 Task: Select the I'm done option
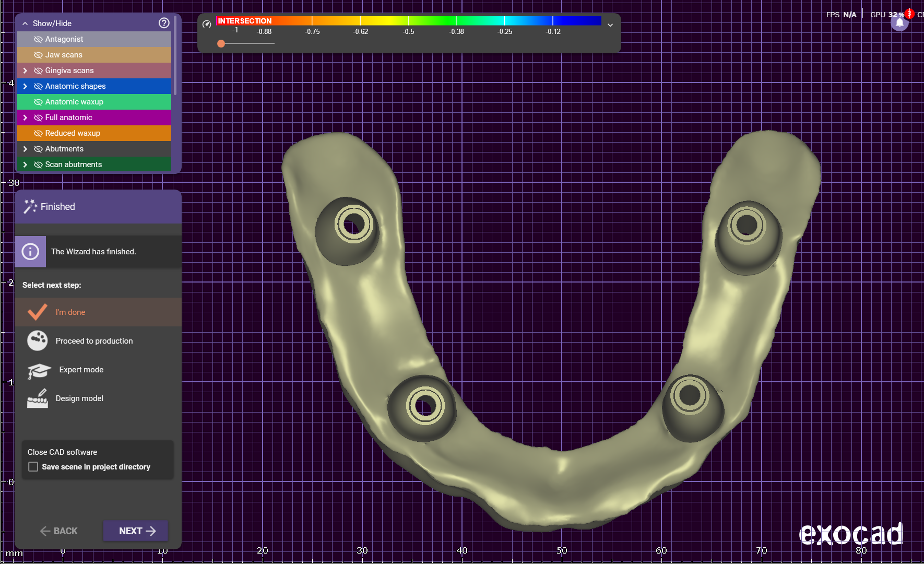[x=70, y=312]
